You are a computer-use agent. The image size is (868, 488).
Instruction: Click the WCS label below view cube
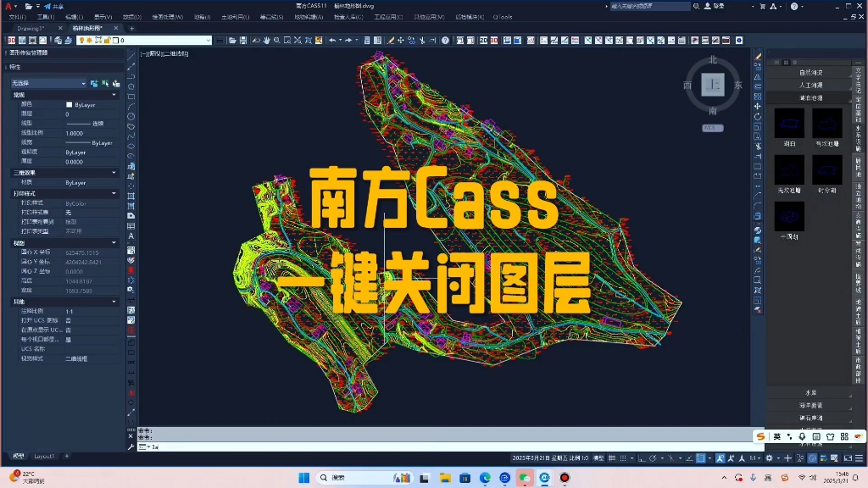point(712,128)
